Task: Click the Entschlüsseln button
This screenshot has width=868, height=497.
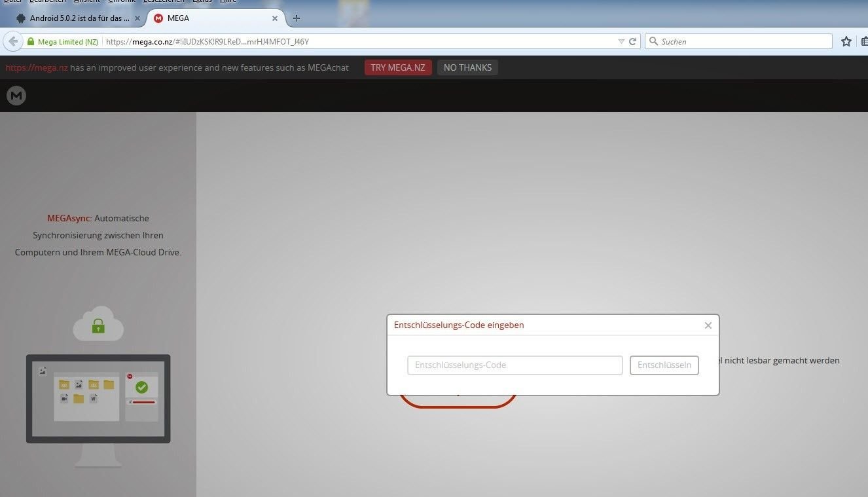Action: click(664, 365)
